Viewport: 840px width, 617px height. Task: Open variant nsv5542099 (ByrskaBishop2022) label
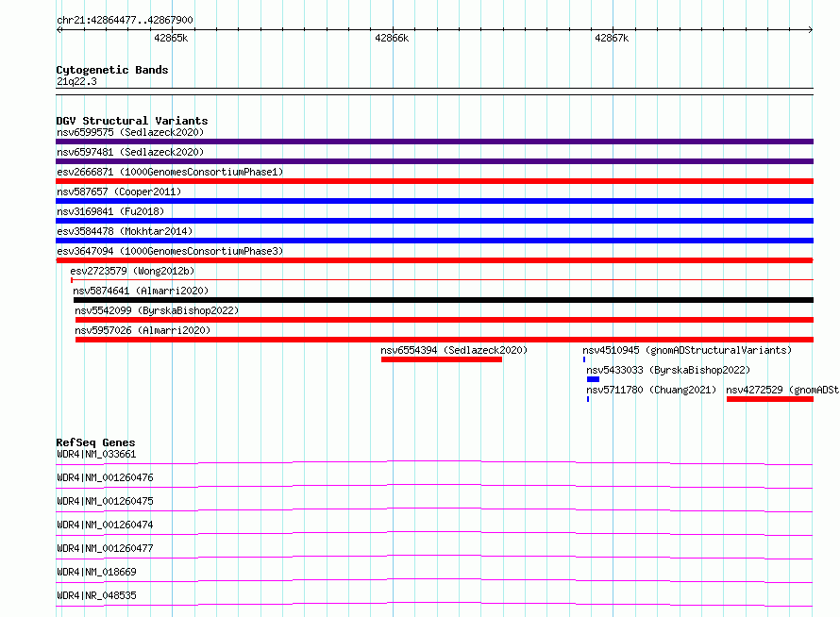click(x=157, y=310)
